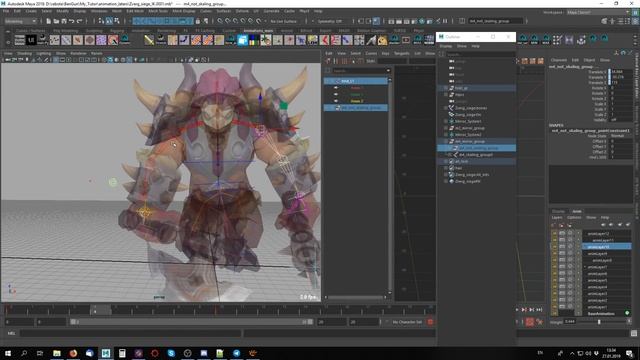Toggle visibility eye for Rotate Y curve

(x=336, y=94)
